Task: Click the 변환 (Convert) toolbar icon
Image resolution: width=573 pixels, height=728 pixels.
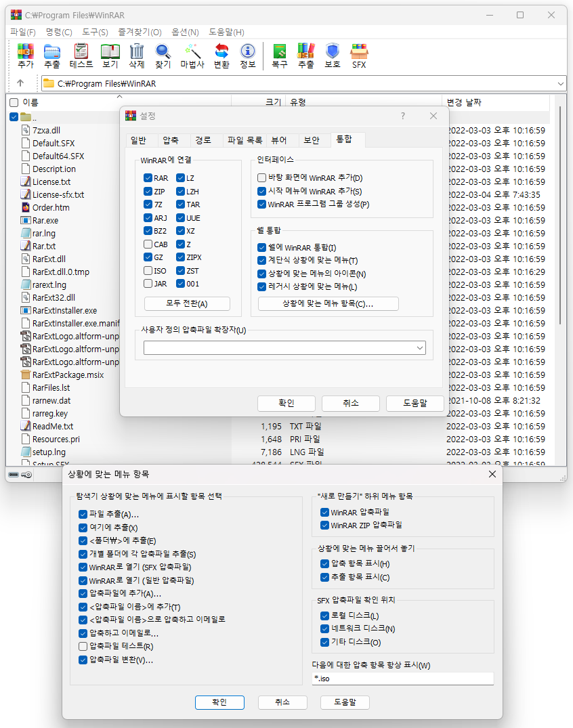Action: click(x=221, y=56)
